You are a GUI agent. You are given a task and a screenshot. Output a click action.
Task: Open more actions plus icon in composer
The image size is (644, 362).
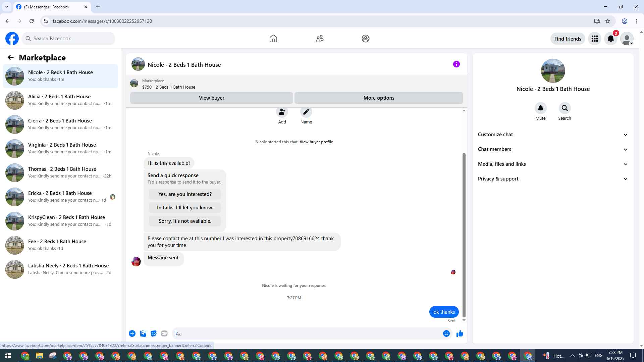(x=132, y=333)
